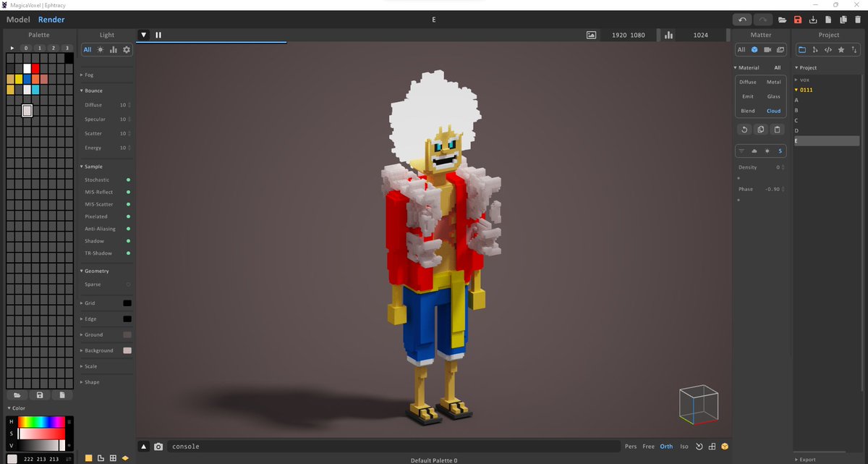Choose the Glass material type
868x464 pixels.
pos(773,96)
